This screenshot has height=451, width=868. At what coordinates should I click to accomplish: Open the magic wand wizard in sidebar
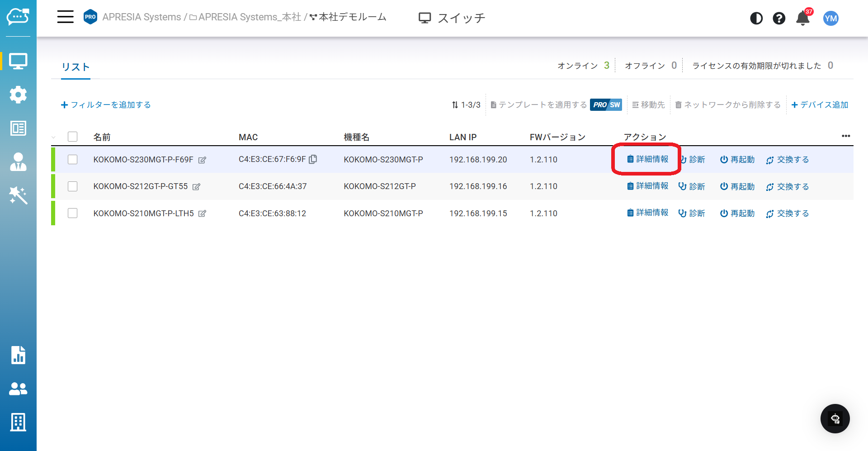(18, 195)
